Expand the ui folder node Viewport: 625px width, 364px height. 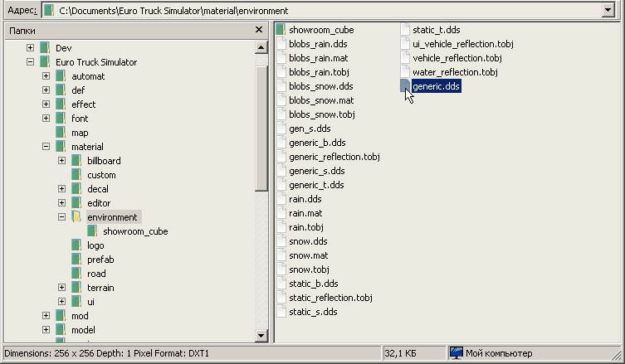tap(61, 302)
